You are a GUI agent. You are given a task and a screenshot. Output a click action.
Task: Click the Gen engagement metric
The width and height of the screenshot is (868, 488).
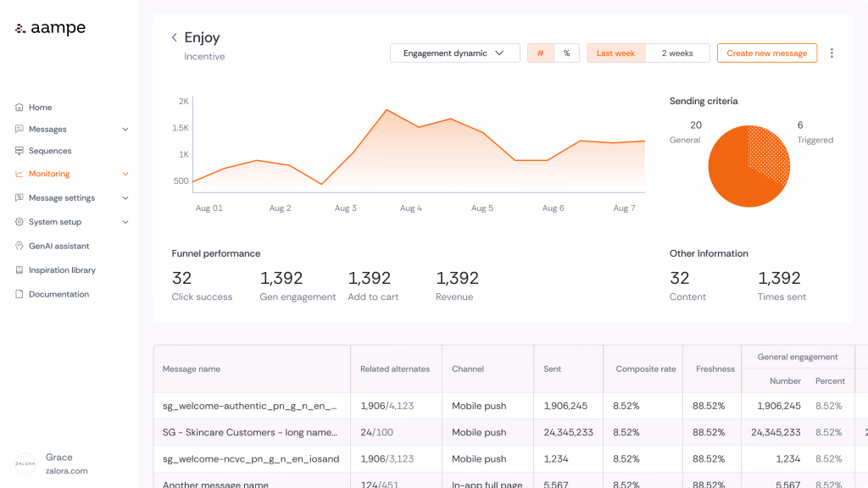point(298,286)
